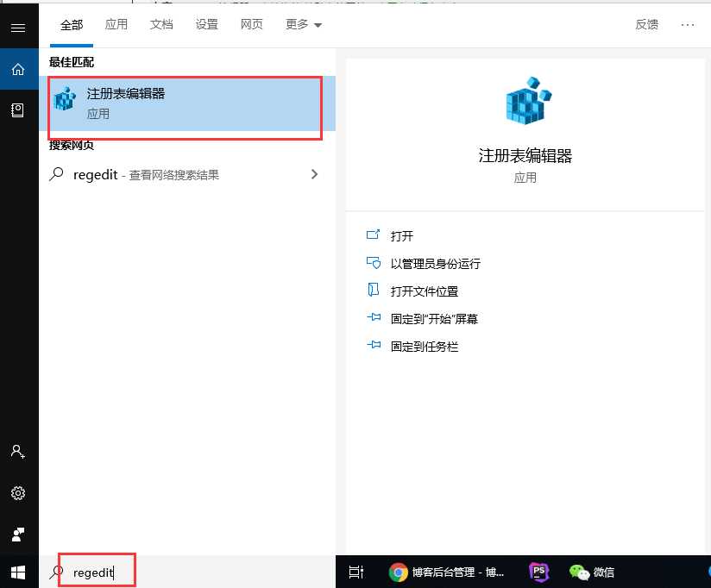Switch to the 应用 tab
Viewport: 711px width, 588px height.
pyautogui.click(x=116, y=24)
